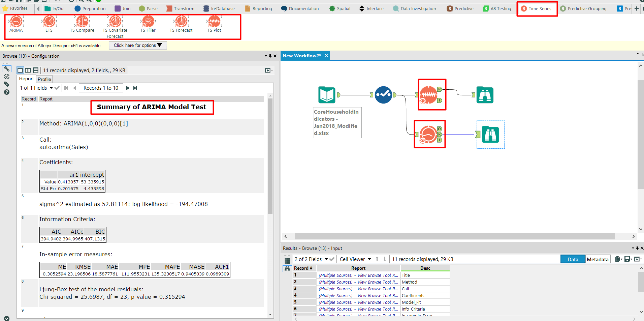Open the navigation target icon in sidebar

tap(7, 77)
